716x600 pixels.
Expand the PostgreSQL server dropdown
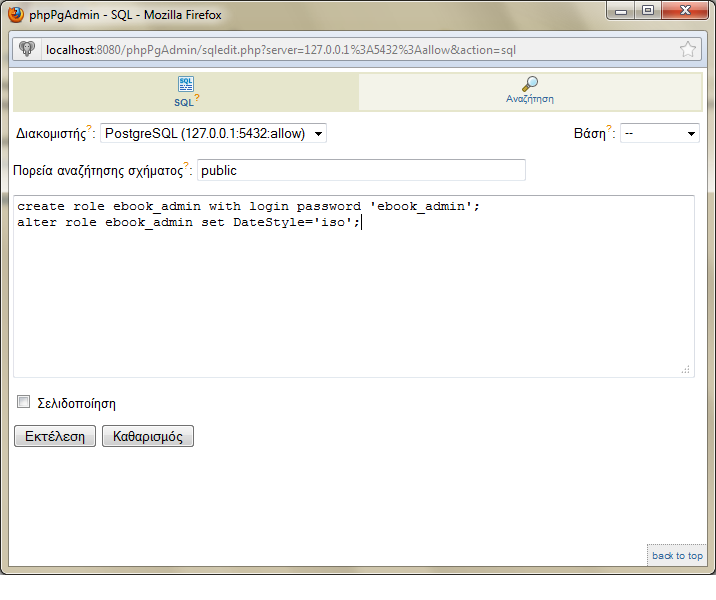coord(213,133)
